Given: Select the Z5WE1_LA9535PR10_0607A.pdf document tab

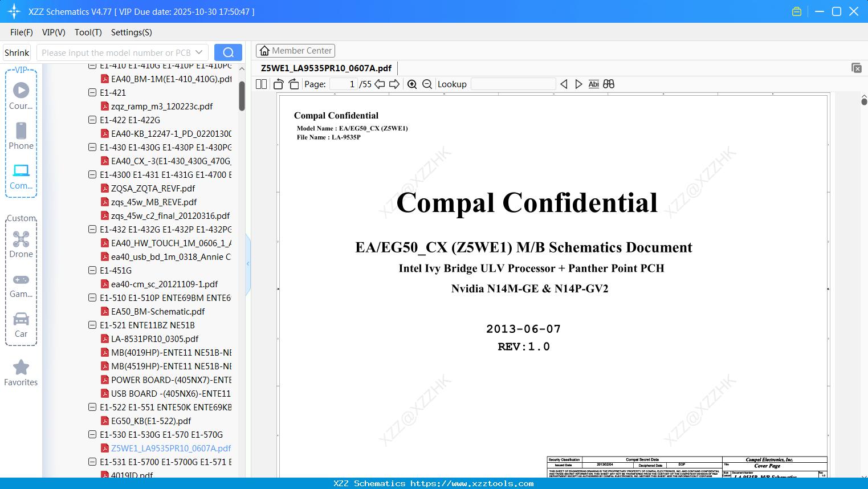Looking at the screenshot, I should pyautogui.click(x=326, y=68).
